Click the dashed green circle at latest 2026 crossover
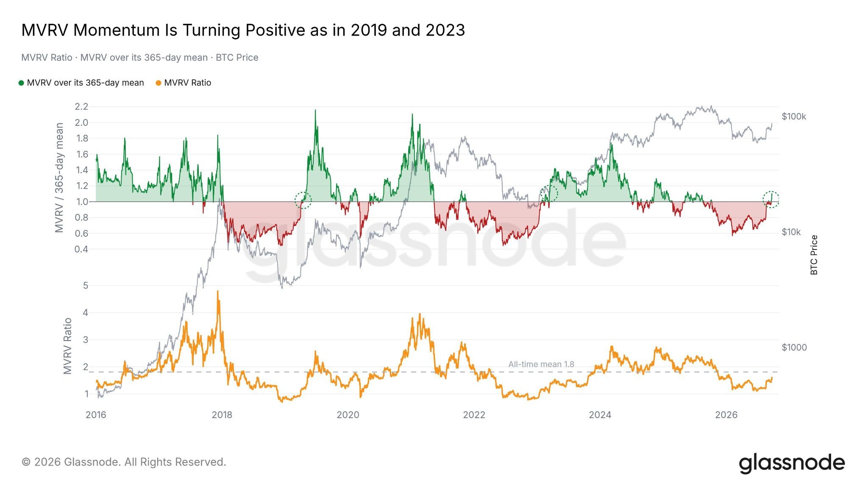 click(x=771, y=199)
